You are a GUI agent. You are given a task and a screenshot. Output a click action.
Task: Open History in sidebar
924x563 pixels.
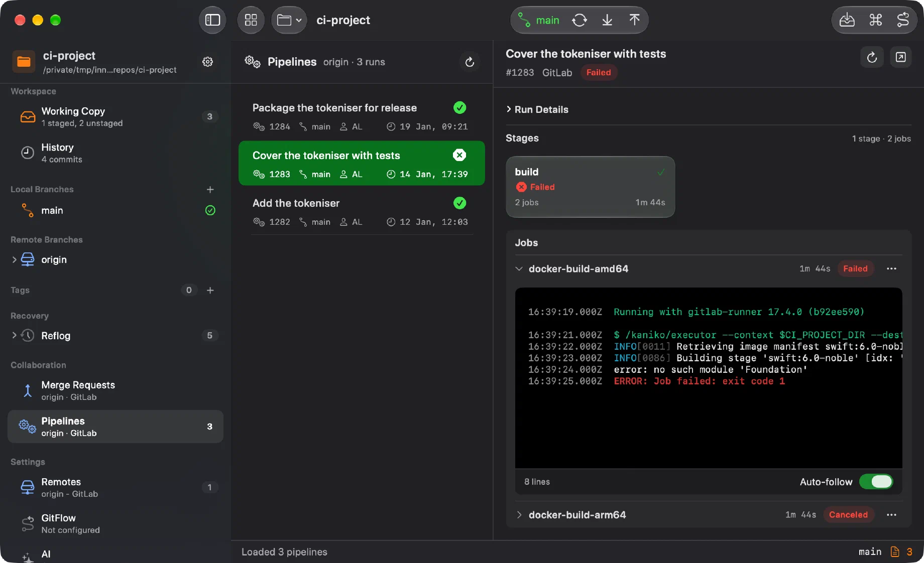tap(115, 153)
